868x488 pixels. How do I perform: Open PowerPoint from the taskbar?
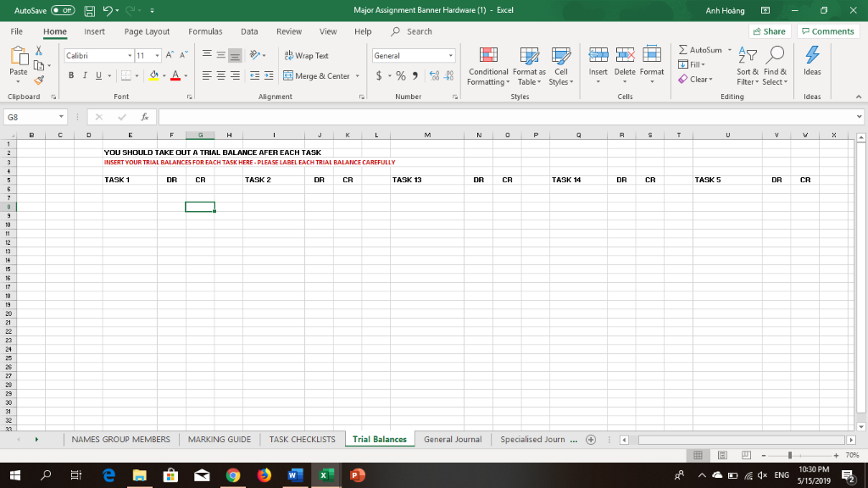pyautogui.click(x=356, y=474)
